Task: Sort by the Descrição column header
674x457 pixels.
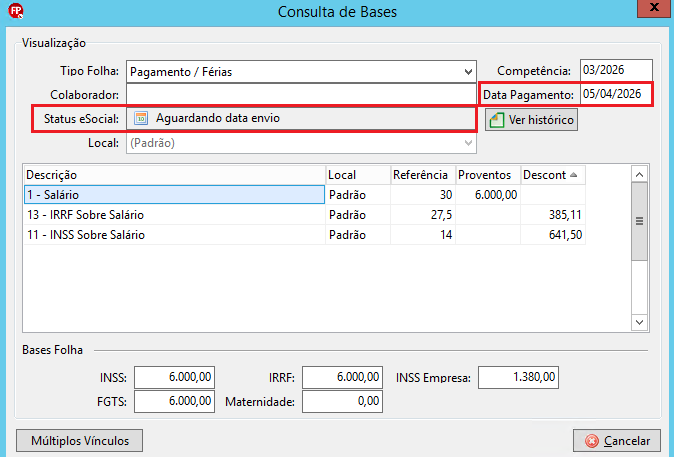Action: coord(175,175)
